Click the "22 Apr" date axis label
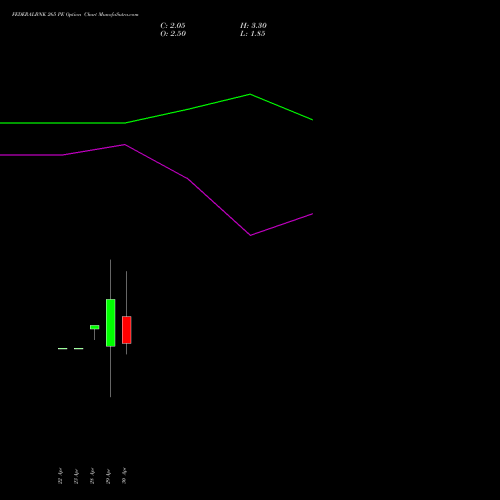This screenshot has height=500, width=500. 60,476
